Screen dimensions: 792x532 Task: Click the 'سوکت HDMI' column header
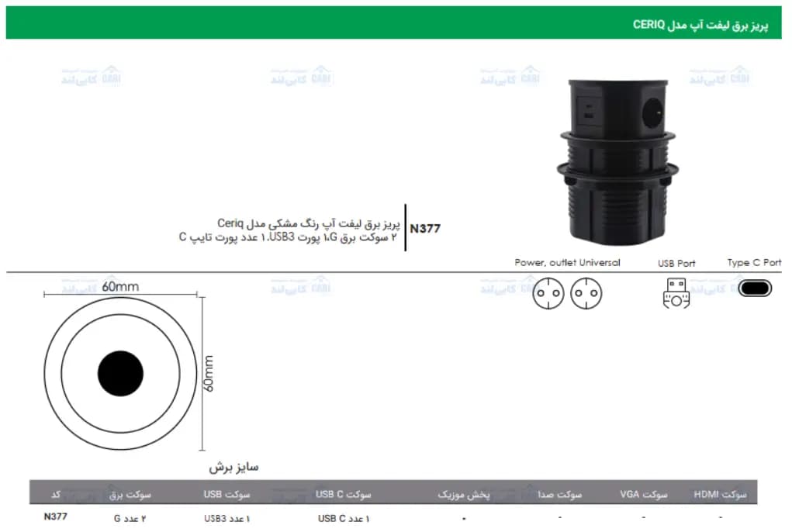[x=720, y=494]
